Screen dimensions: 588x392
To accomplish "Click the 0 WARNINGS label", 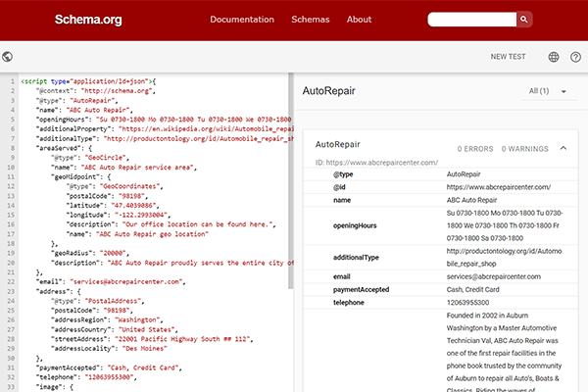I will pos(525,149).
